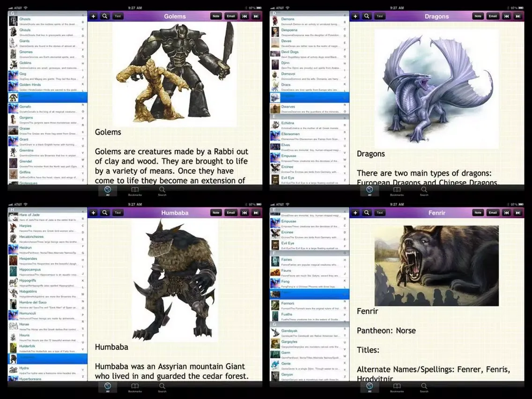
Task: Tap the plus icon on the Dragons screen
Action: [355, 16]
